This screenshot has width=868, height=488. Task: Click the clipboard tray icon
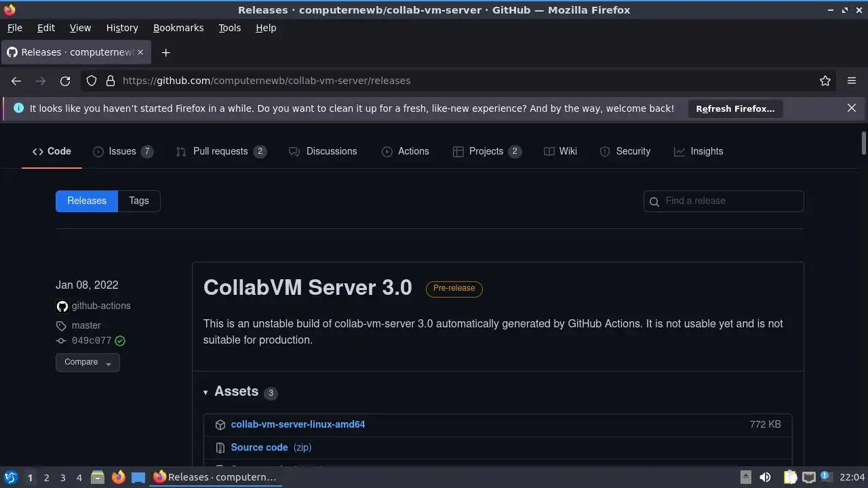coord(790,477)
